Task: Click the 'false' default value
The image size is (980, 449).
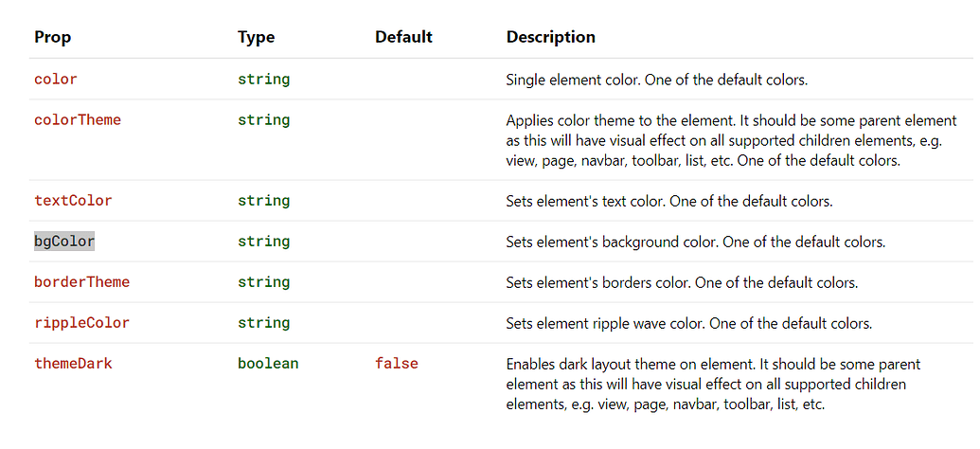Action: coord(397,364)
